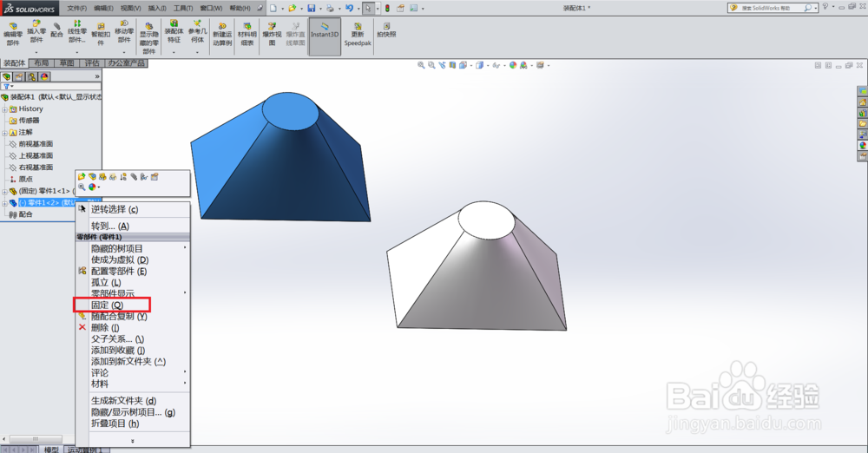Expand the (固定) 零件1<1> tree node
Image resolution: width=868 pixels, height=453 pixels.
tap(4, 192)
